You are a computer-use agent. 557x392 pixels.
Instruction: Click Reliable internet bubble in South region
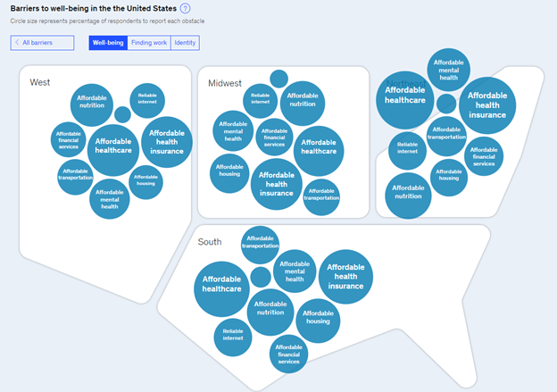[x=233, y=336]
